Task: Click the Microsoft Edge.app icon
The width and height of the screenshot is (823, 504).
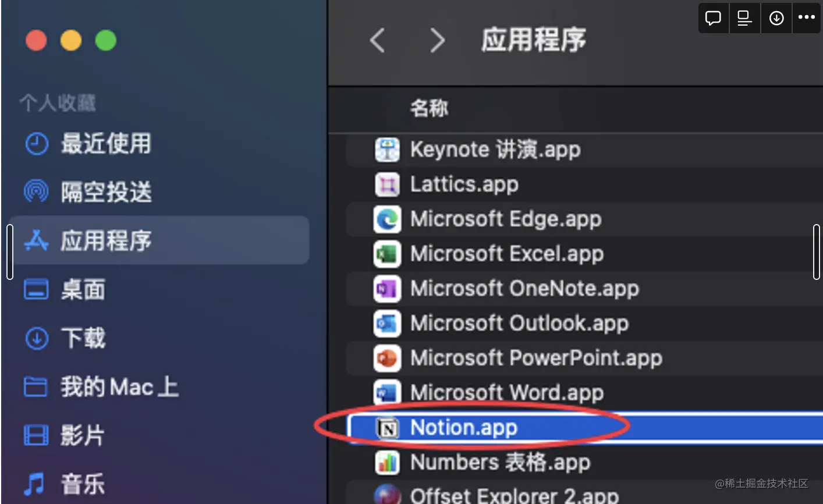Action: pos(387,219)
